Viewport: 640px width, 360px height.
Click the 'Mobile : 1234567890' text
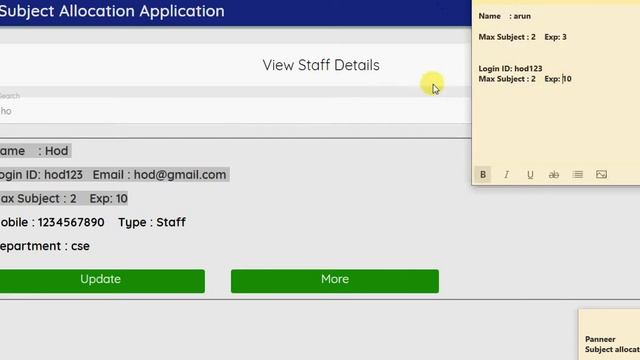point(52,222)
